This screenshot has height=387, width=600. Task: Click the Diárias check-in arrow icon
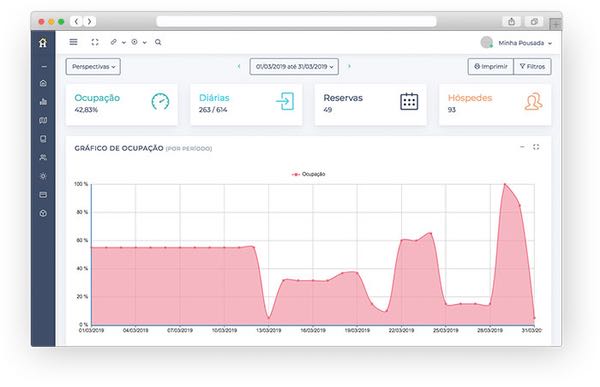coord(285,101)
